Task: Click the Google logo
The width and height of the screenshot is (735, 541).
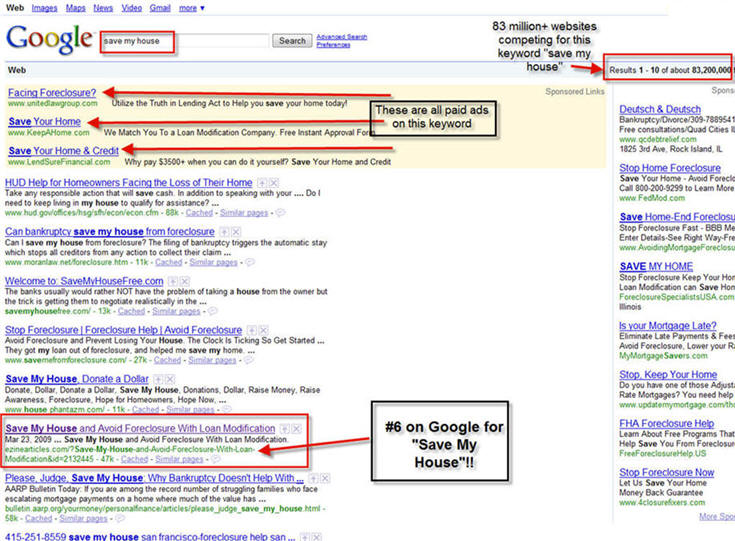Action: (x=49, y=39)
